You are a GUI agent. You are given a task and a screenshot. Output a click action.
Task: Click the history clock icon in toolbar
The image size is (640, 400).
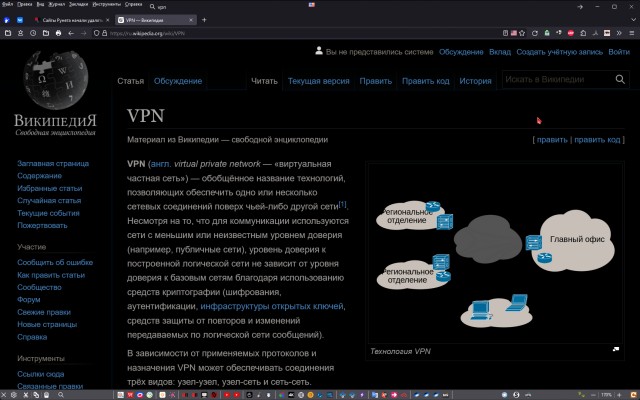coord(33,33)
